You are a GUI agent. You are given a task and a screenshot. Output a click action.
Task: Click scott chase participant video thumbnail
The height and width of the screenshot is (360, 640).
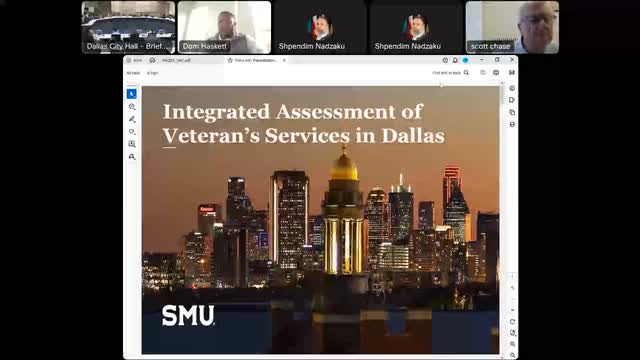[512, 27]
